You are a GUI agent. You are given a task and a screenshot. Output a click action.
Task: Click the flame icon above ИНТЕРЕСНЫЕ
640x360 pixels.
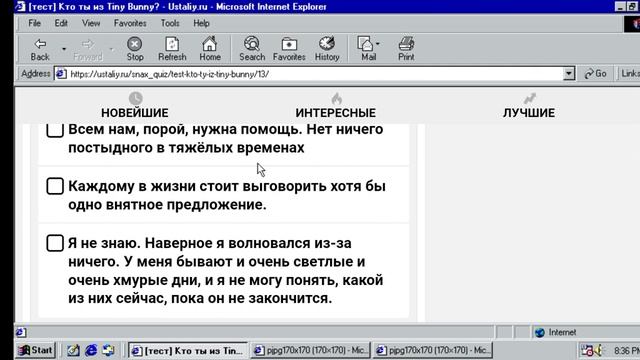tap(336, 98)
